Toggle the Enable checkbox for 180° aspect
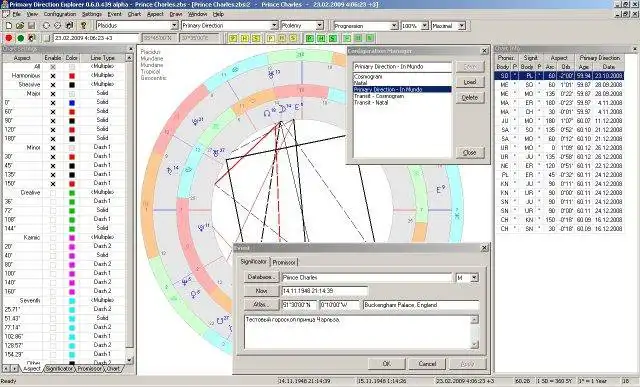 tap(53, 138)
